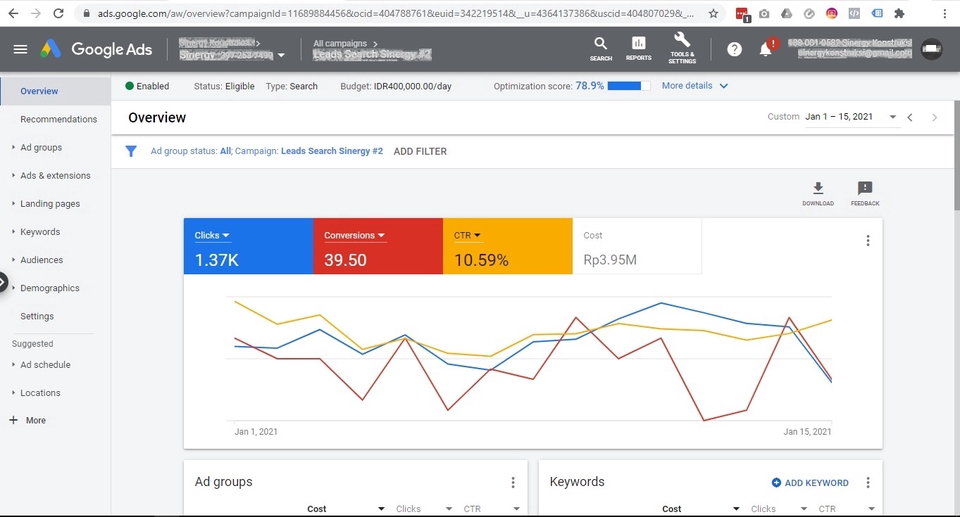
Task: Open Recommendations in sidebar
Action: click(58, 119)
